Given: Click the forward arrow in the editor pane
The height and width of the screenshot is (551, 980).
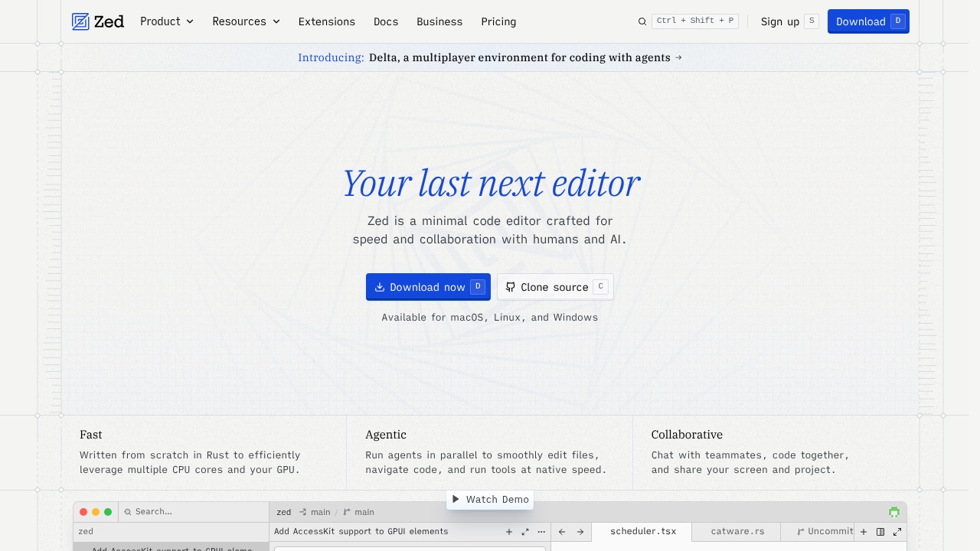Looking at the screenshot, I should click(580, 532).
